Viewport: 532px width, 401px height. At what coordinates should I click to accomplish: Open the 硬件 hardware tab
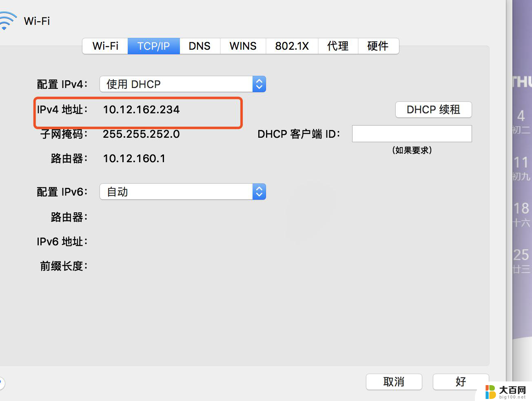[x=378, y=46]
